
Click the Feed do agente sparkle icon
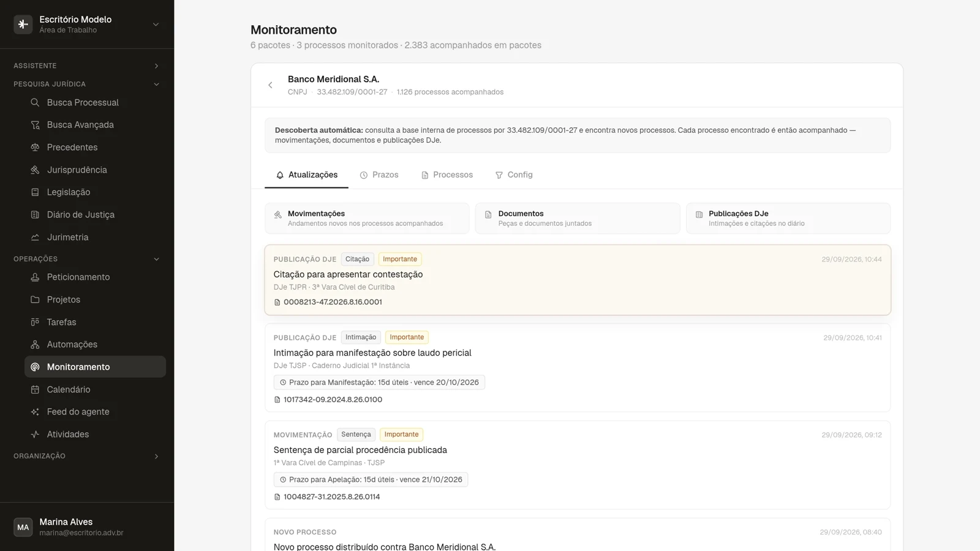coord(35,412)
